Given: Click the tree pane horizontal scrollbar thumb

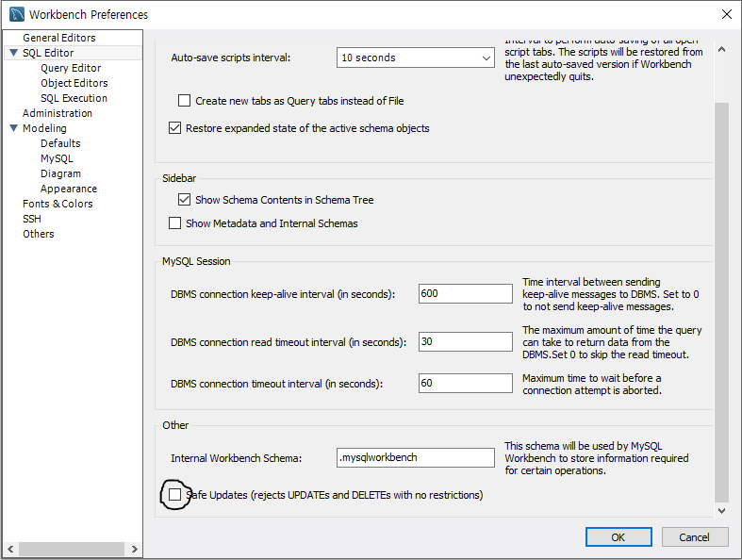Looking at the screenshot, I should pos(72,549).
